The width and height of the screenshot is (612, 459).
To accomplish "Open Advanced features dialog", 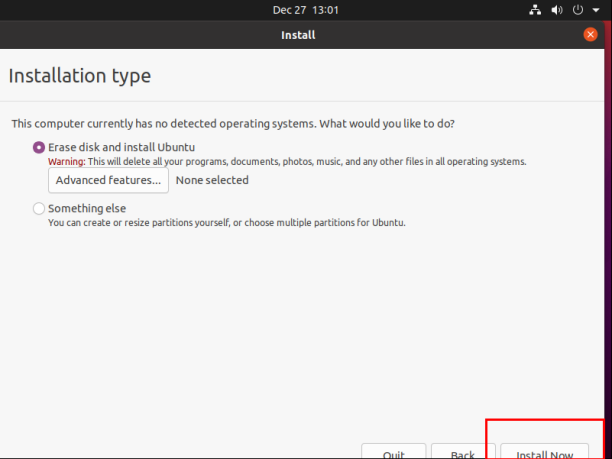I will pyautogui.click(x=108, y=180).
